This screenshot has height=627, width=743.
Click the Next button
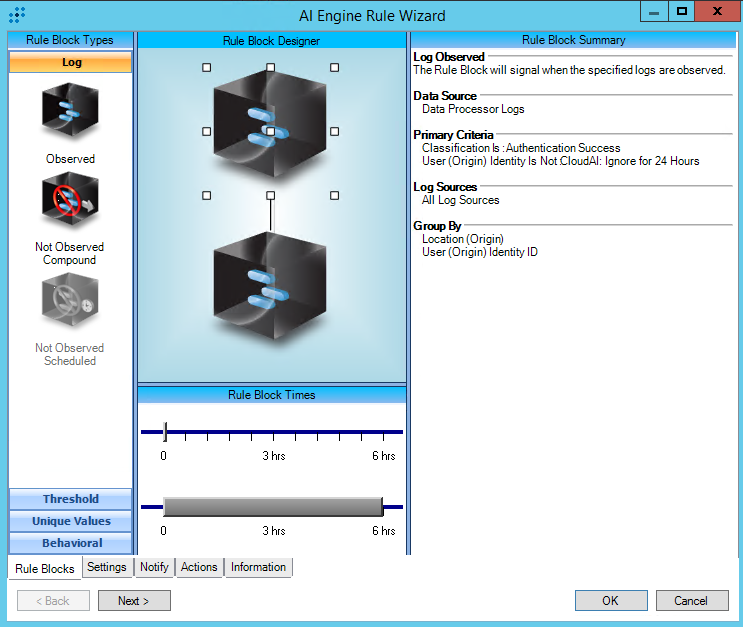coord(134,601)
